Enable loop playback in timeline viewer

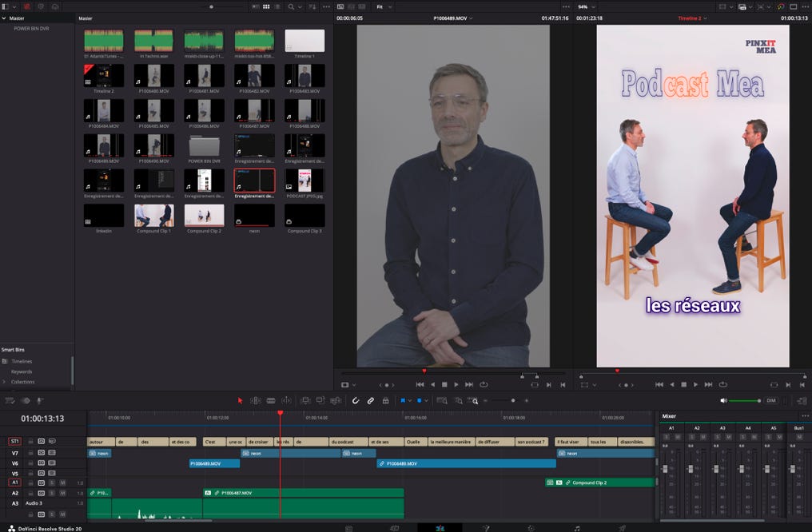tap(722, 384)
